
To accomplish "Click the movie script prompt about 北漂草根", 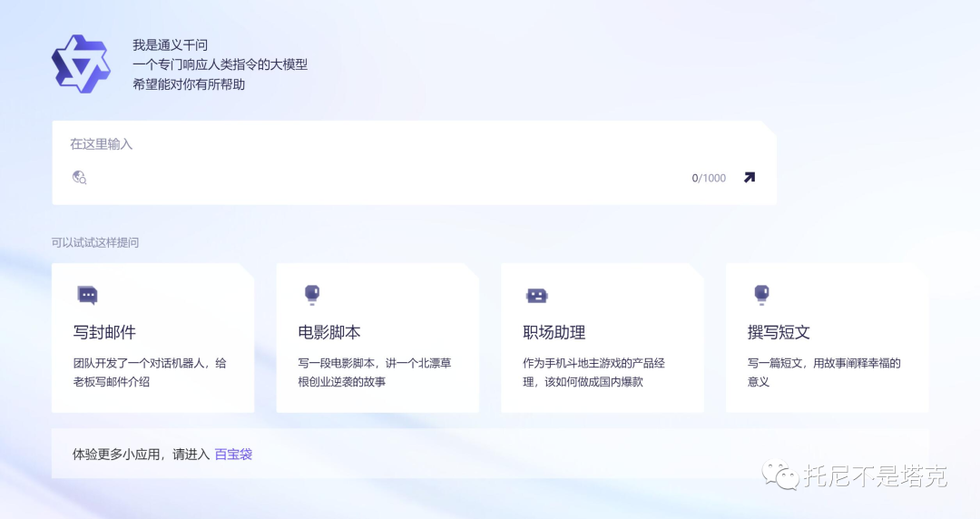I will (374, 372).
